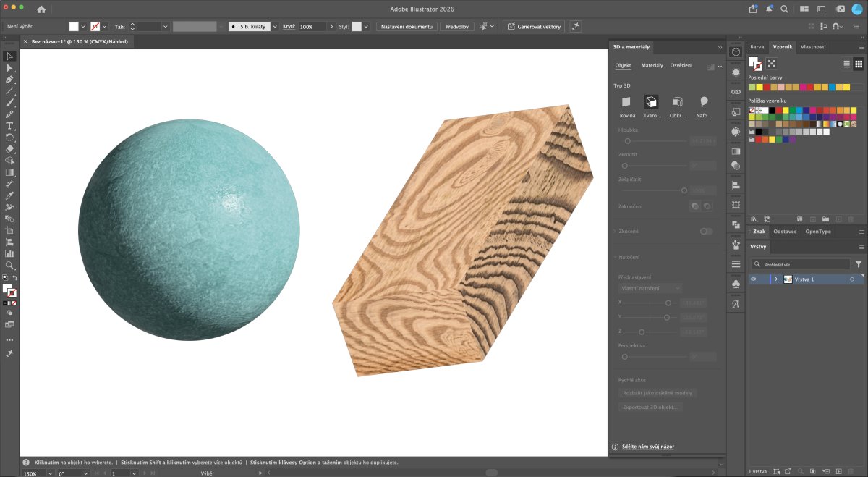Reset default fill and stroke colors
The width and height of the screenshot is (868, 477).
click(x=5, y=278)
